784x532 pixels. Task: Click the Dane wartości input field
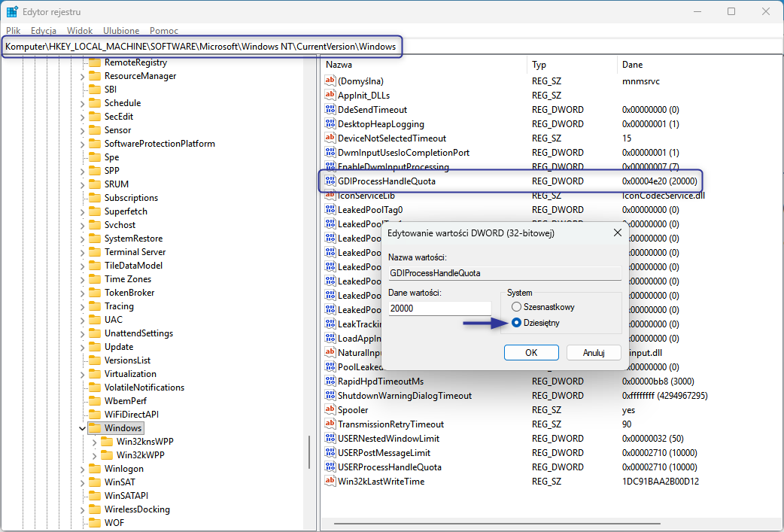pos(439,309)
